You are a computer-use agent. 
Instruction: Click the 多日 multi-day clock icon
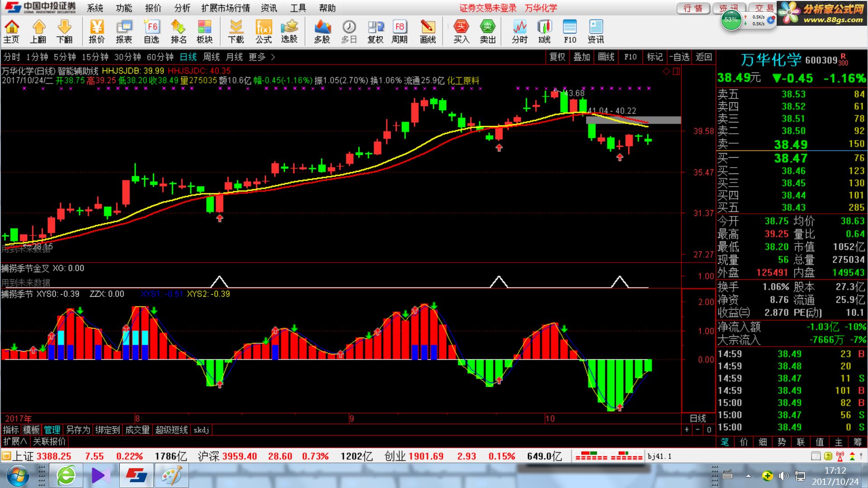pyautogui.click(x=349, y=32)
